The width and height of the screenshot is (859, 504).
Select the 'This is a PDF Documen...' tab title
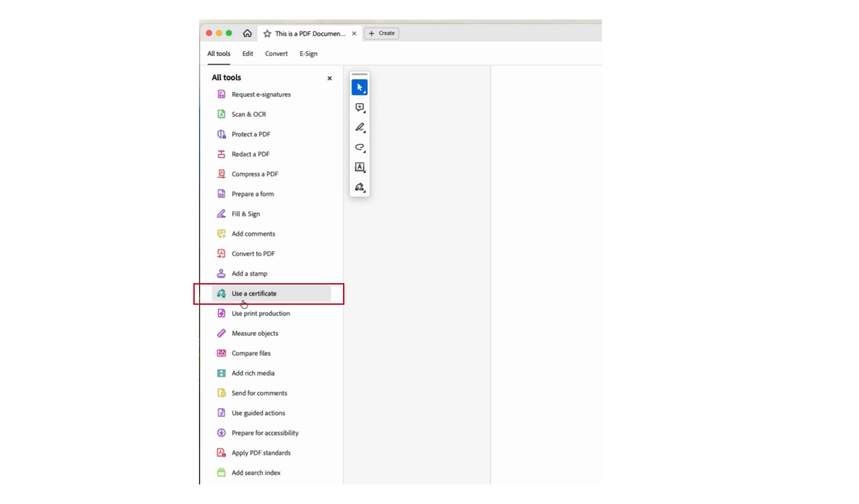[x=310, y=34]
